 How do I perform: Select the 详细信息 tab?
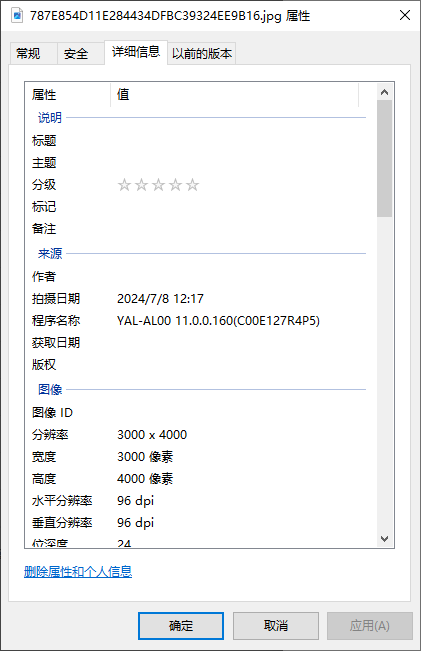pos(136,52)
